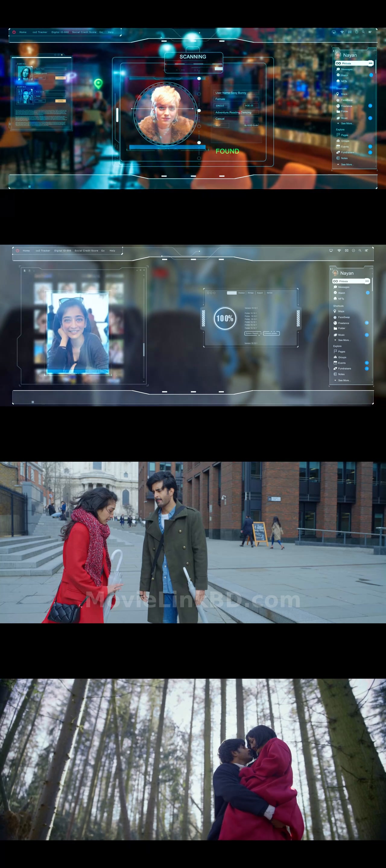Open Go menu in the 100% interface
Screen dimensions: 386x868
pos(103,250)
